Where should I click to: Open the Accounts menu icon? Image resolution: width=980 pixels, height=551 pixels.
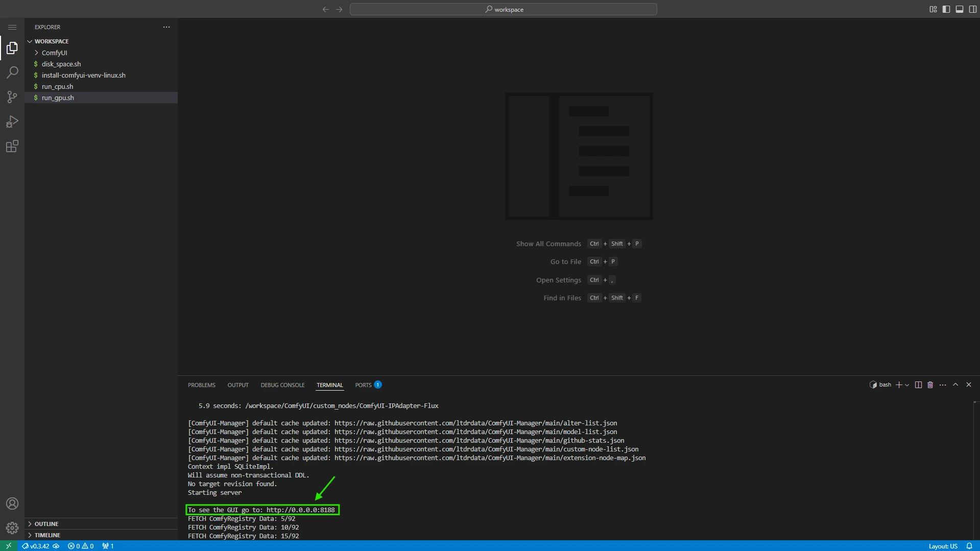pos(12,504)
